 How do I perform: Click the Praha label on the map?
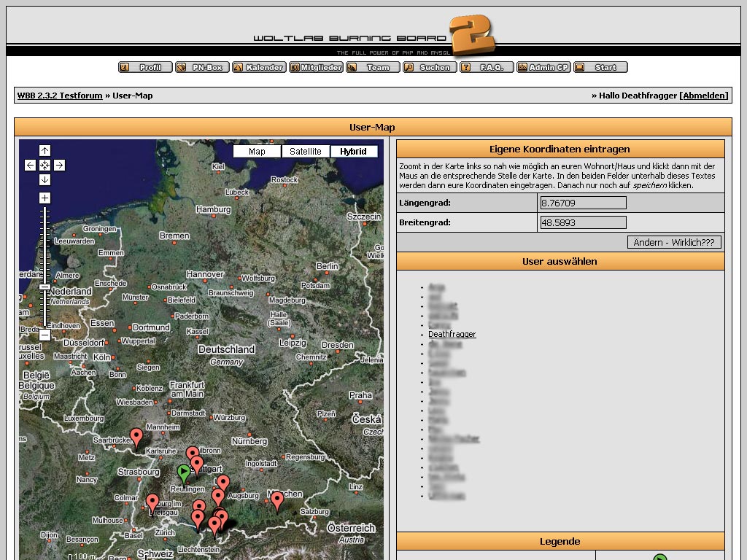360,395
